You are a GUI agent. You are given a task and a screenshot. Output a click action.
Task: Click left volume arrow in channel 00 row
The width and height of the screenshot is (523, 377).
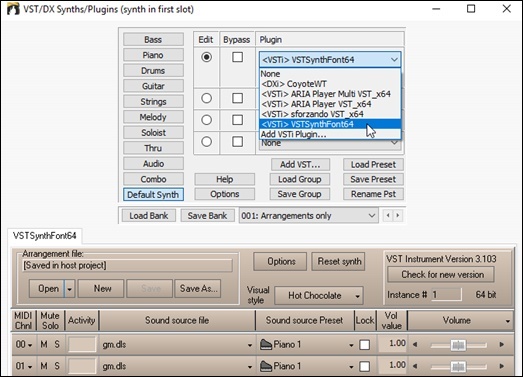point(415,345)
